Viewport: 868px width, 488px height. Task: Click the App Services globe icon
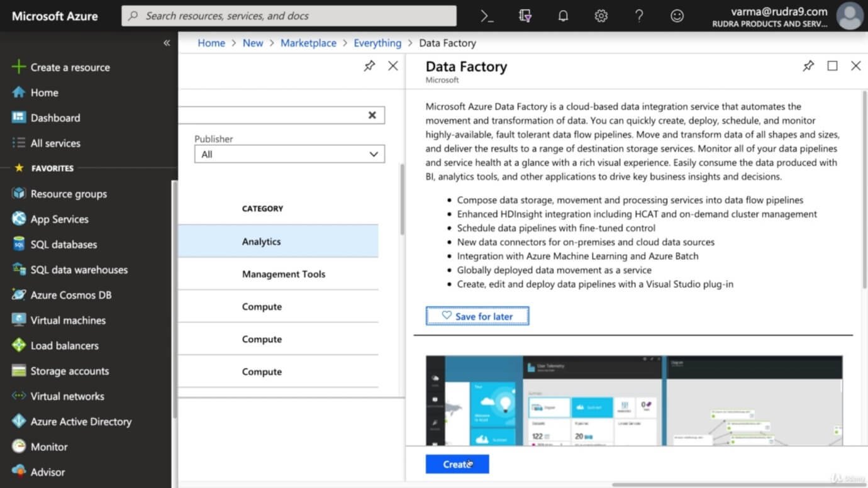[x=19, y=219]
